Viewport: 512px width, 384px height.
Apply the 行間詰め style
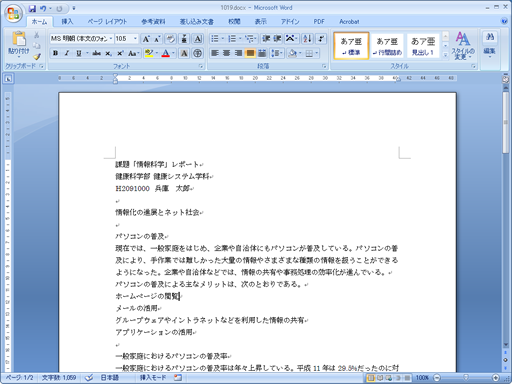click(387, 46)
